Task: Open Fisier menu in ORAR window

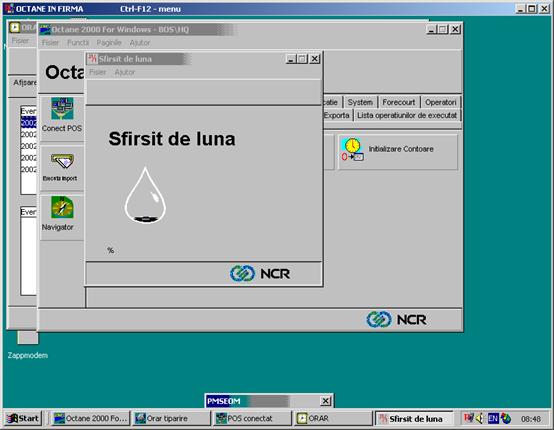Action: click(20, 41)
